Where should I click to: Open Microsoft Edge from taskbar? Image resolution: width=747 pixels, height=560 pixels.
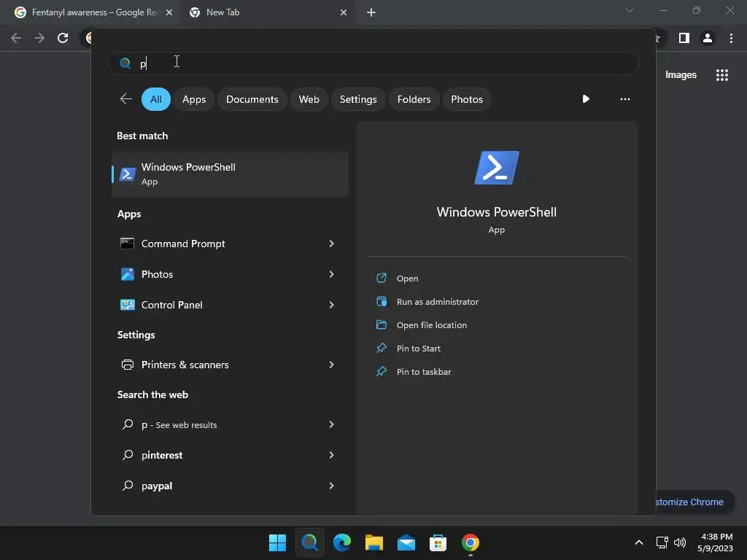pyautogui.click(x=341, y=542)
